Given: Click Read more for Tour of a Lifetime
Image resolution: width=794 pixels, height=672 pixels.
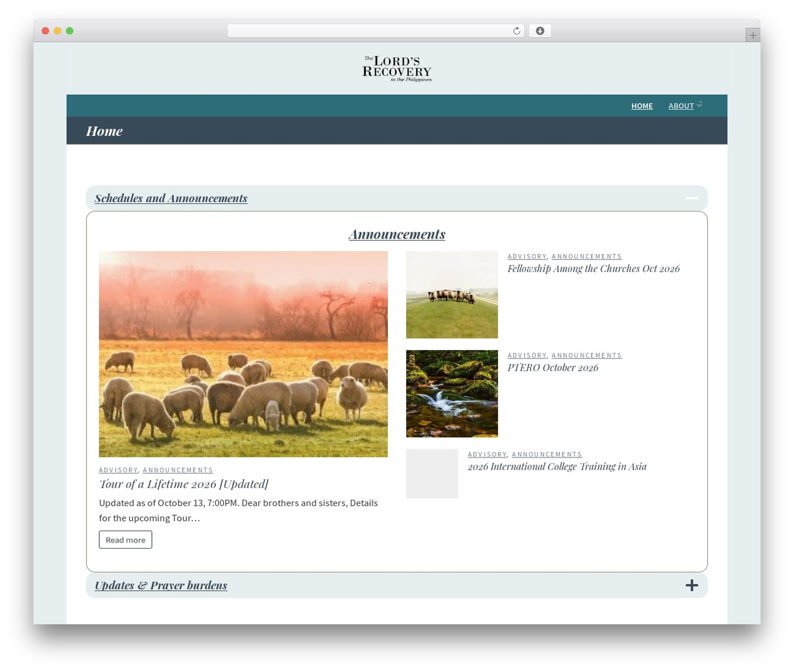Looking at the screenshot, I should (x=125, y=540).
